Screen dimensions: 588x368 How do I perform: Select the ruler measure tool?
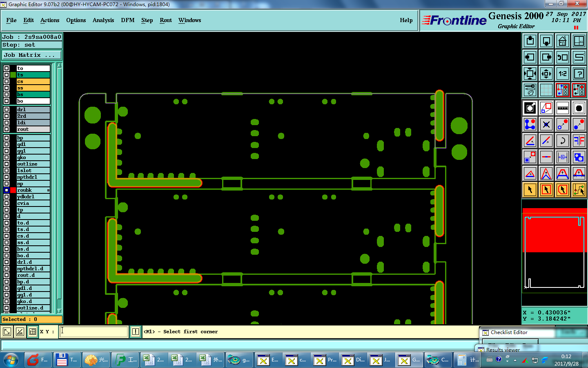[563, 108]
